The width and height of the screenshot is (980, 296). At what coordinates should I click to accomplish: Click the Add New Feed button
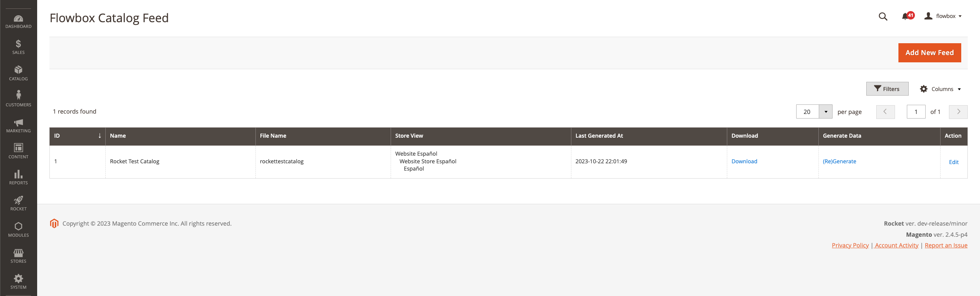click(x=929, y=53)
